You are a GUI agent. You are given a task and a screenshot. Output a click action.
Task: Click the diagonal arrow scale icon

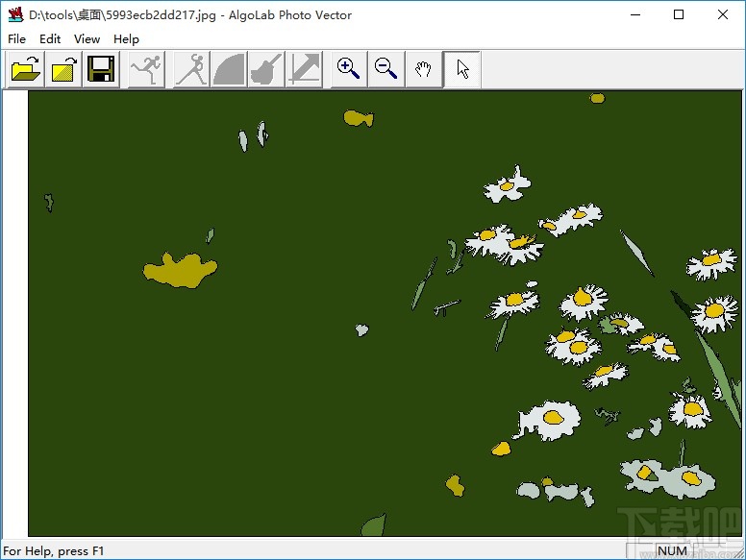[x=304, y=69]
